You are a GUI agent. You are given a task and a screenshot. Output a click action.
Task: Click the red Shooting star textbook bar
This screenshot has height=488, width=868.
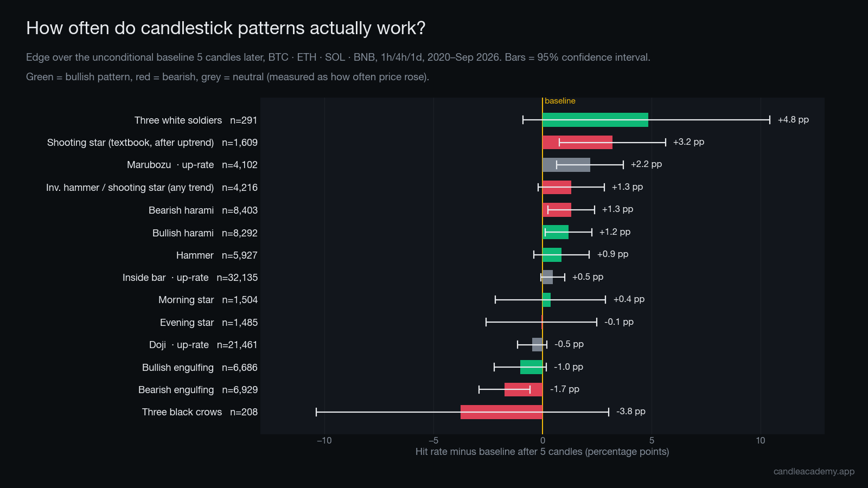pyautogui.click(x=577, y=142)
